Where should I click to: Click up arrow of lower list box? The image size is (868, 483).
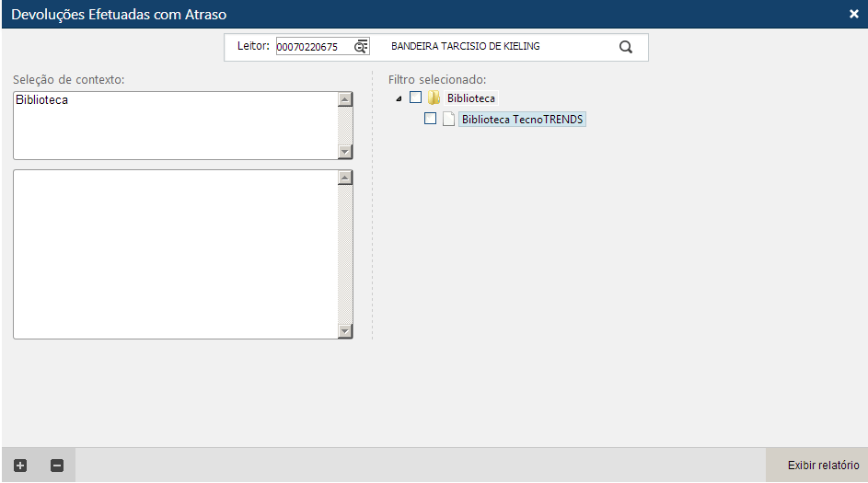(x=345, y=178)
